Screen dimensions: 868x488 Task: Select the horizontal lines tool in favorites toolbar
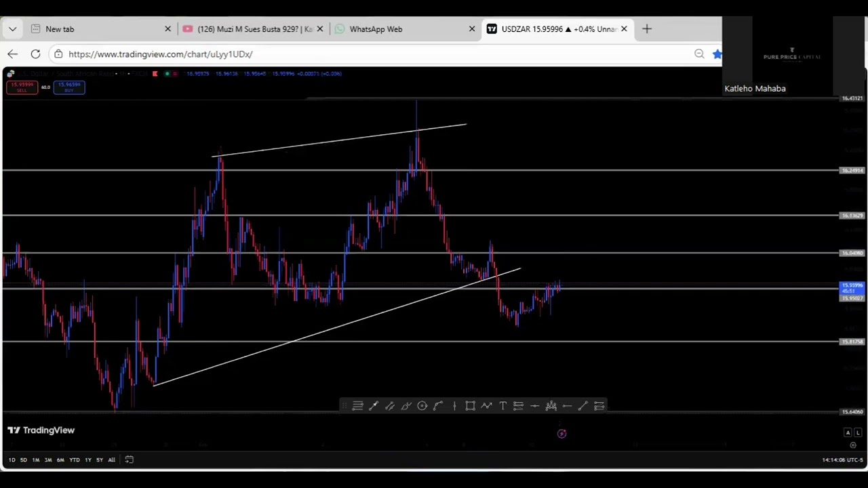pyautogui.click(x=357, y=406)
